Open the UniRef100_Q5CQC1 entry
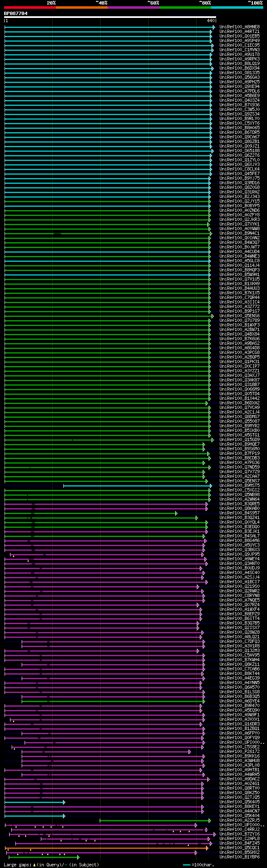This screenshot has height=868, width=267. [x=239, y=848]
